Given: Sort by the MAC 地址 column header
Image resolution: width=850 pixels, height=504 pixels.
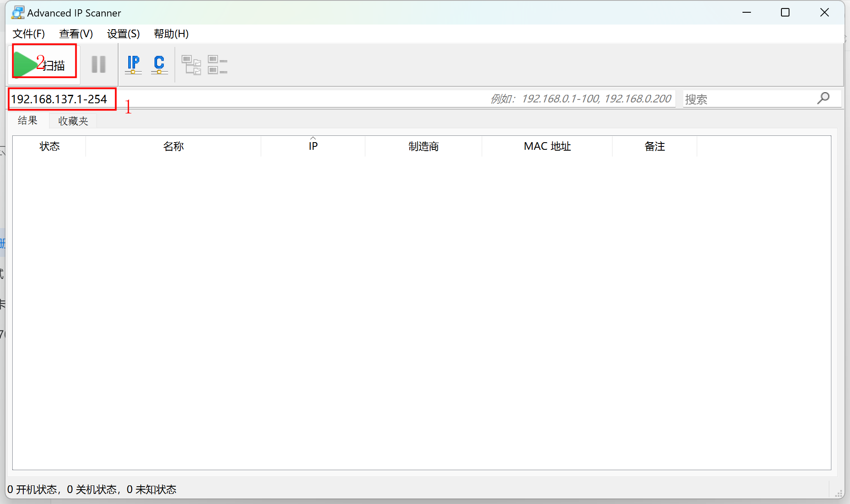Looking at the screenshot, I should [x=547, y=146].
